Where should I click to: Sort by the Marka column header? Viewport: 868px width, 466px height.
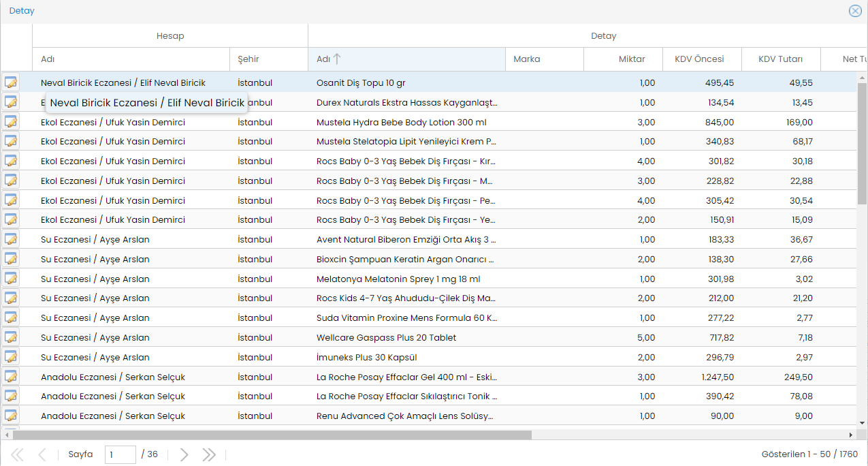point(545,59)
